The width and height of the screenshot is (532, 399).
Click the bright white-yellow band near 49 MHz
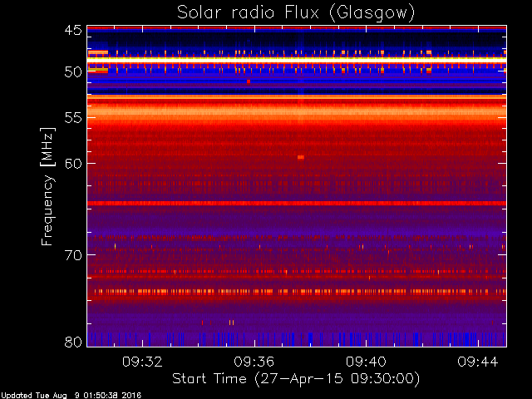pyautogui.click(x=297, y=60)
